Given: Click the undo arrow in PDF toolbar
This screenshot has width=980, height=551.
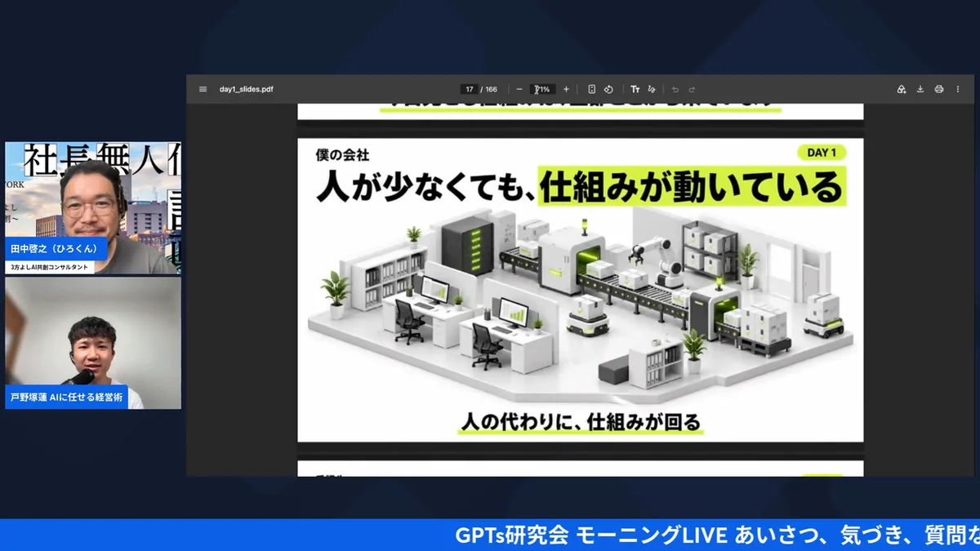Looking at the screenshot, I should pos(675,89).
